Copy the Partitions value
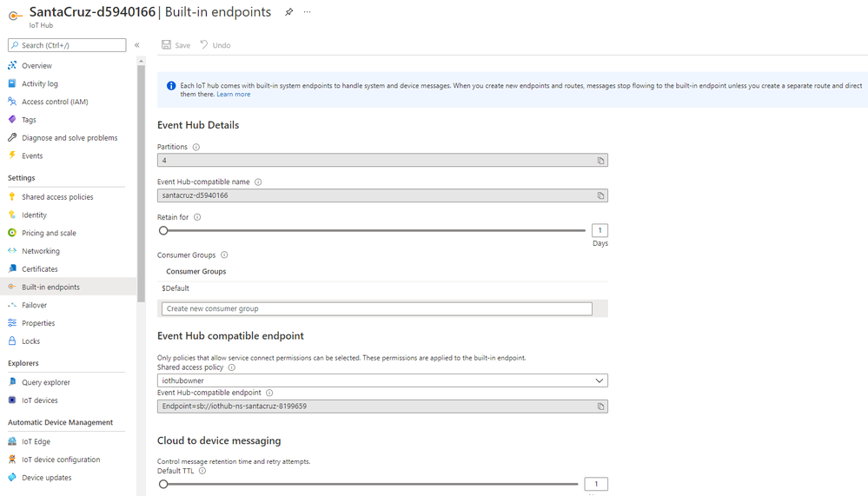Screen dimensions: 868x496 (600, 161)
